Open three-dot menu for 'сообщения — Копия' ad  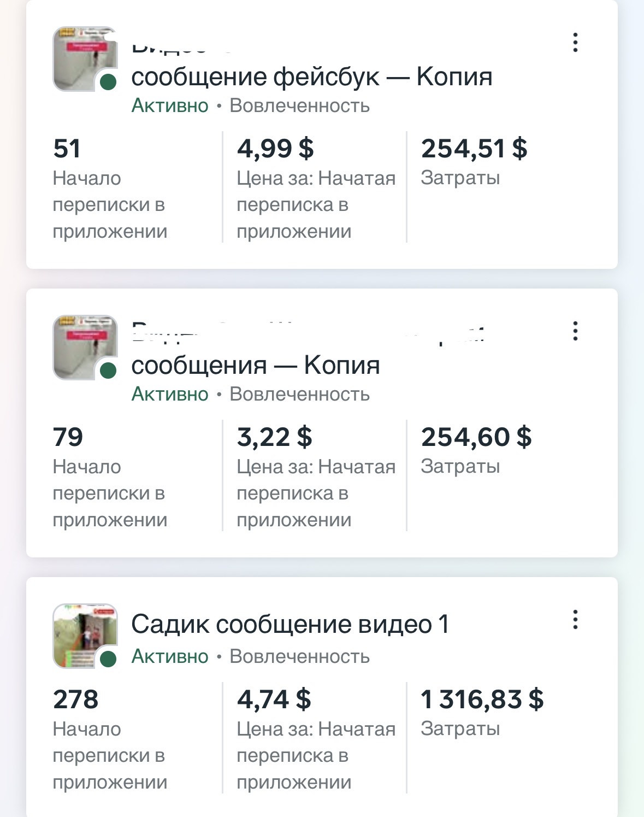click(x=575, y=331)
